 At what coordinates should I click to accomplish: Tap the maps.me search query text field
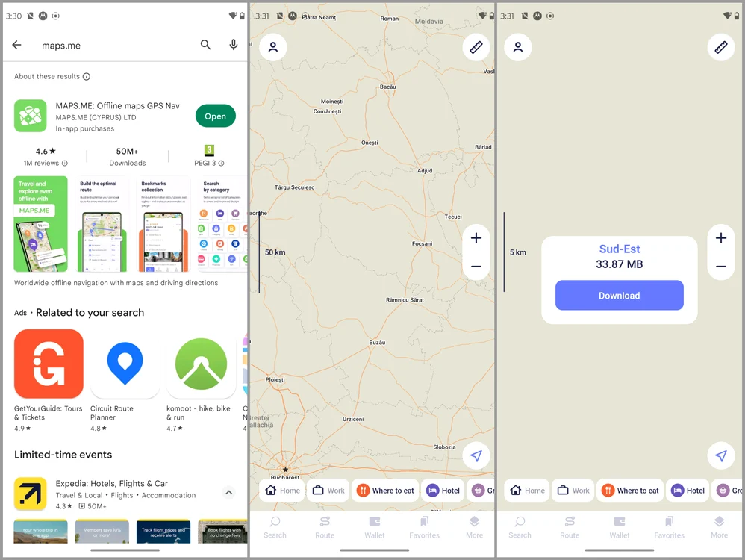tap(114, 45)
